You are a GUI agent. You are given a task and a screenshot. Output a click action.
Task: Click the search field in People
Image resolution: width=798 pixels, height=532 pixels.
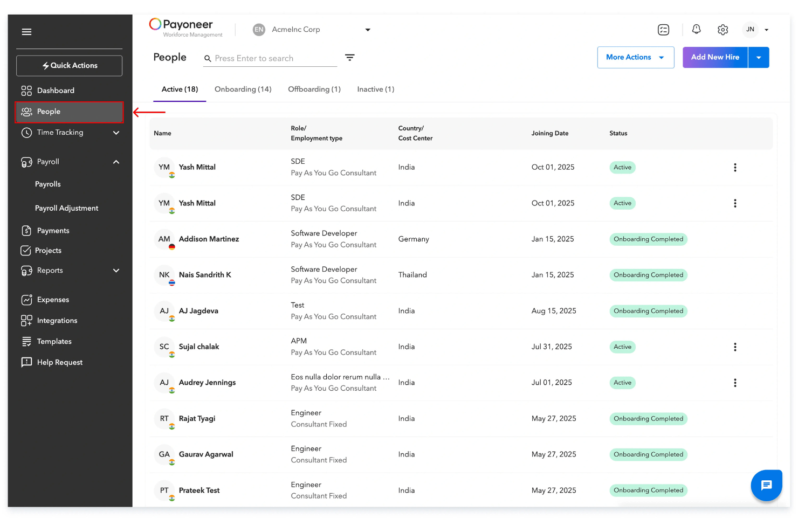point(270,58)
